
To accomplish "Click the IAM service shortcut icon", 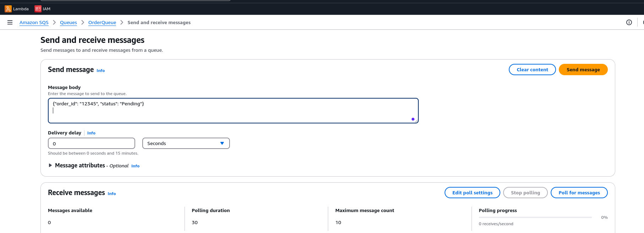I will [x=38, y=9].
